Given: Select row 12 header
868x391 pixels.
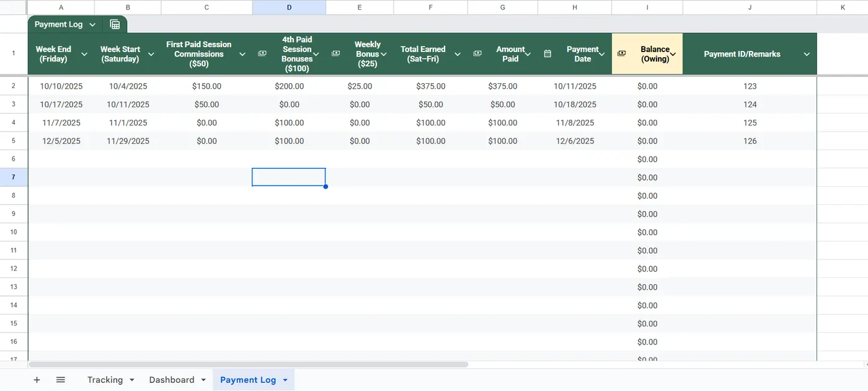Looking at the screenshot, I should [14, 269].
